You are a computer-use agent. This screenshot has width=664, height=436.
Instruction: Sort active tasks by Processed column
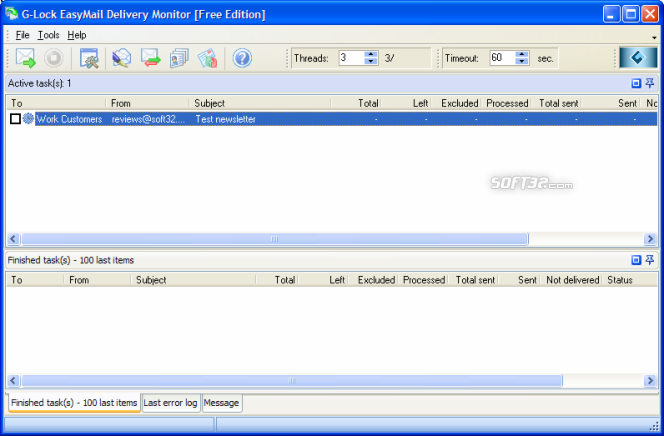(x=506, y=103)
